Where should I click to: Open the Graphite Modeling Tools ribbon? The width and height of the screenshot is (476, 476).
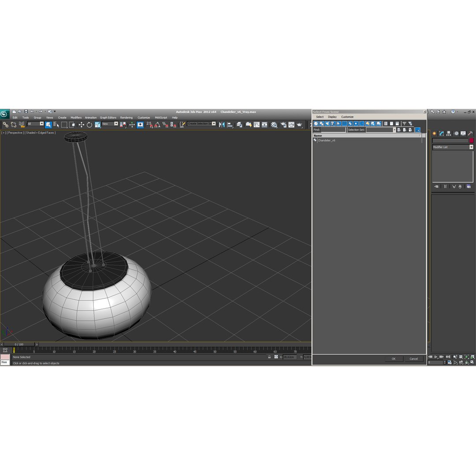(x=249, y=124)
